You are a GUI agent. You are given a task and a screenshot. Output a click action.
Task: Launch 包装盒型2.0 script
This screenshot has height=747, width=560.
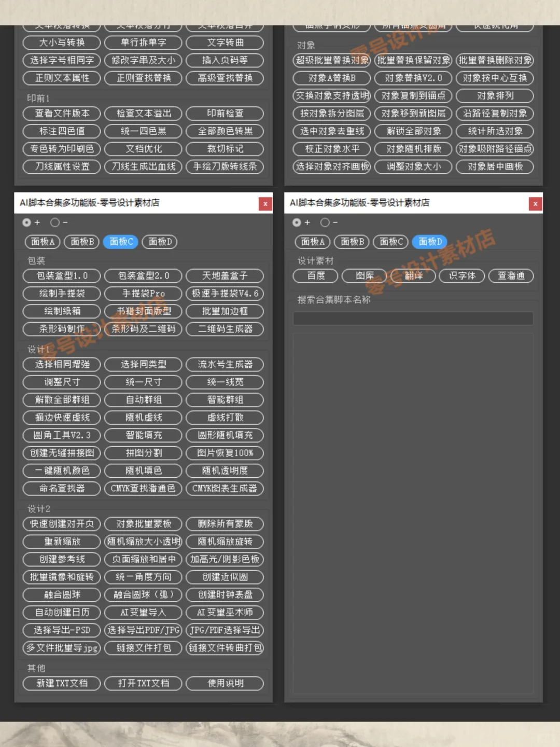pos(144,276)
